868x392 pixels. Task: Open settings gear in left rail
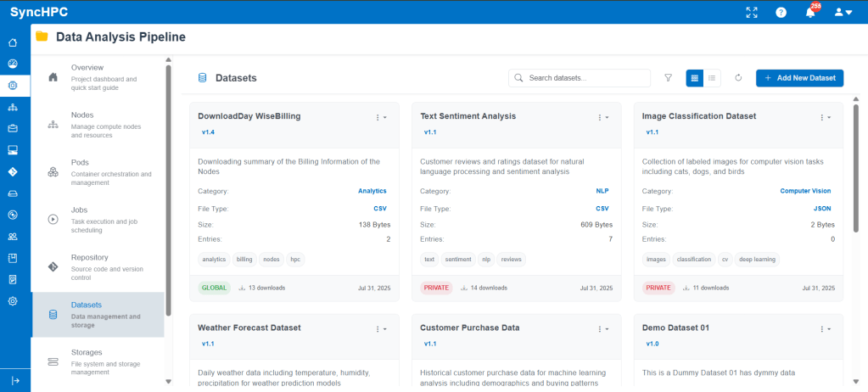pyautogui.click(x=13, y=301)
